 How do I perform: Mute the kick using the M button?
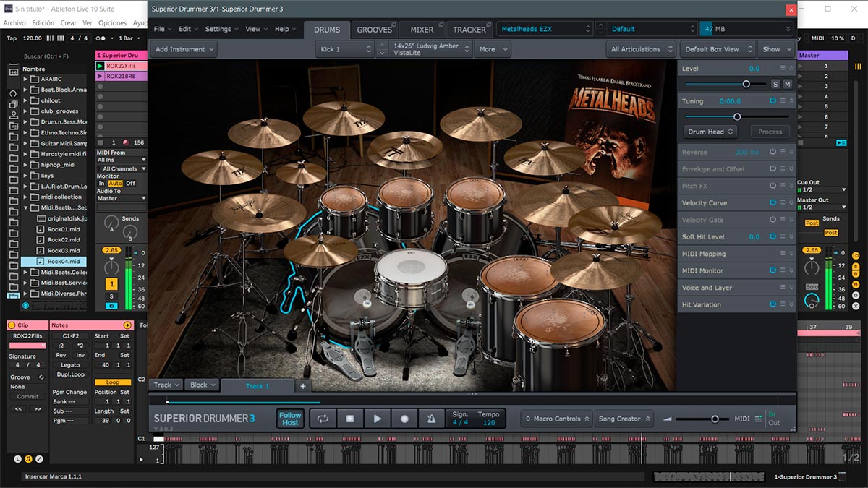(787, 85)
